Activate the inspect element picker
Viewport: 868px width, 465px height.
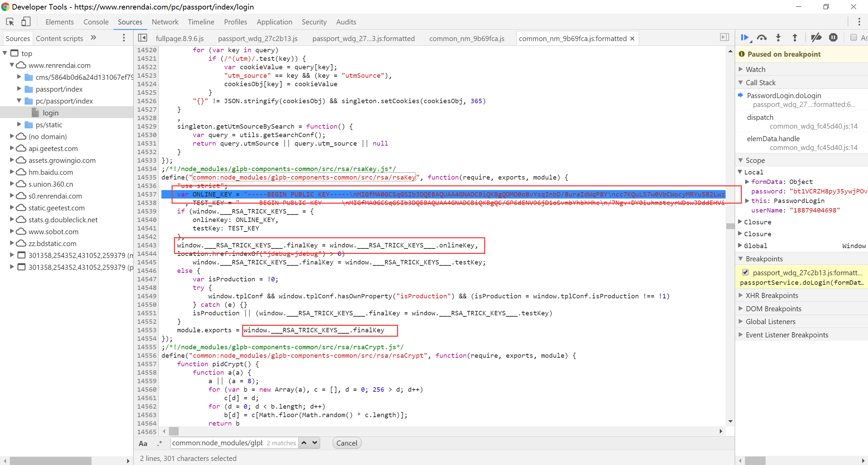click(x=10, y=22)
